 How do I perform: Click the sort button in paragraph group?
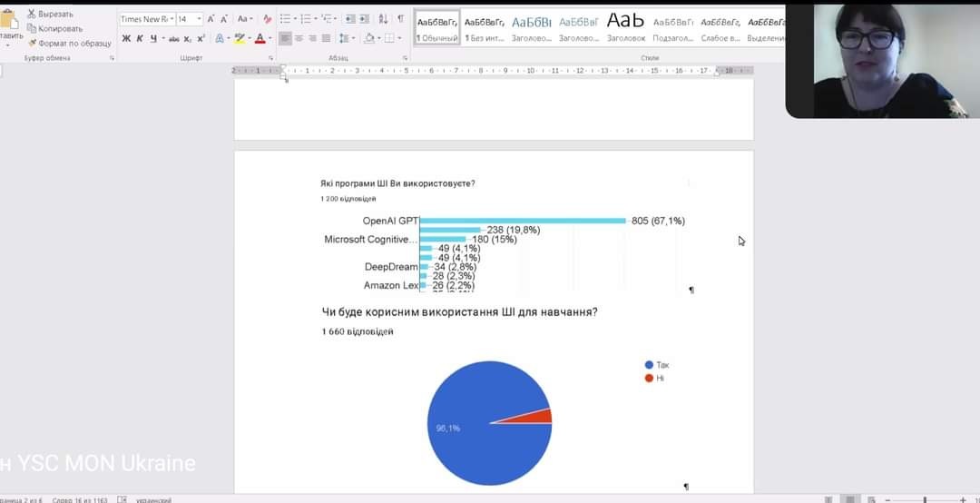[383, 18]
